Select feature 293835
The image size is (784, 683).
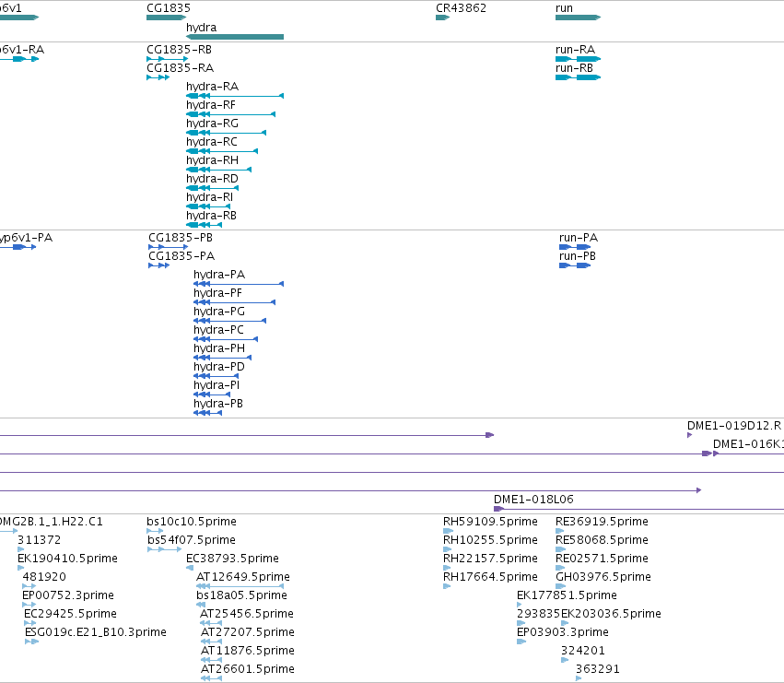[x=539, y=615]
